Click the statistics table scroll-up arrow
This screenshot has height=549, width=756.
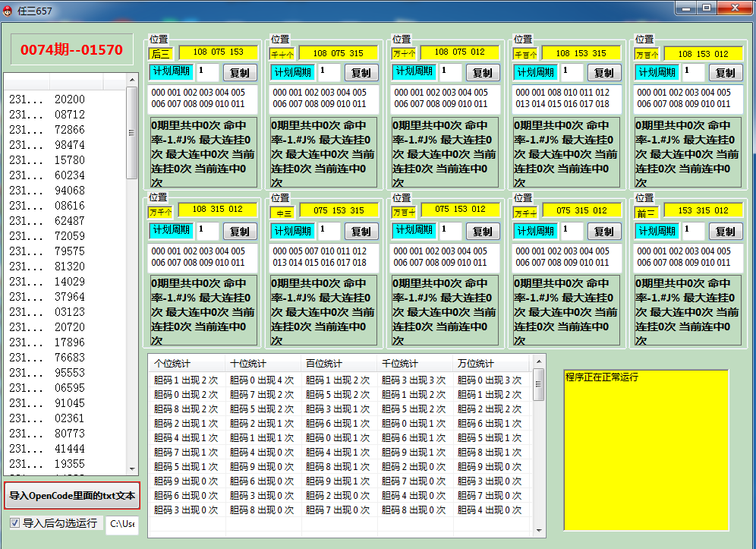tap(539, 361)
